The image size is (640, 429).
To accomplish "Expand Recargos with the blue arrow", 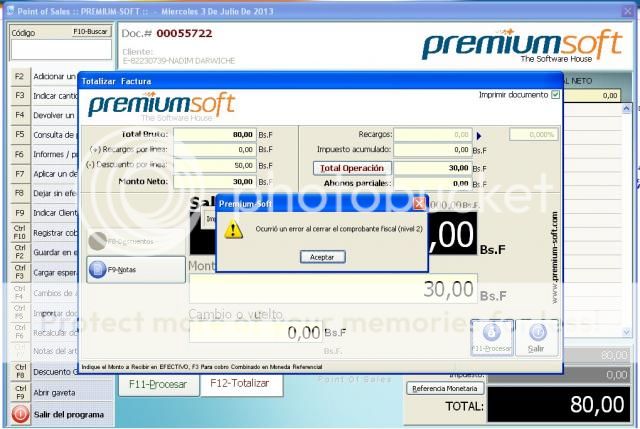I will point(479,136).
